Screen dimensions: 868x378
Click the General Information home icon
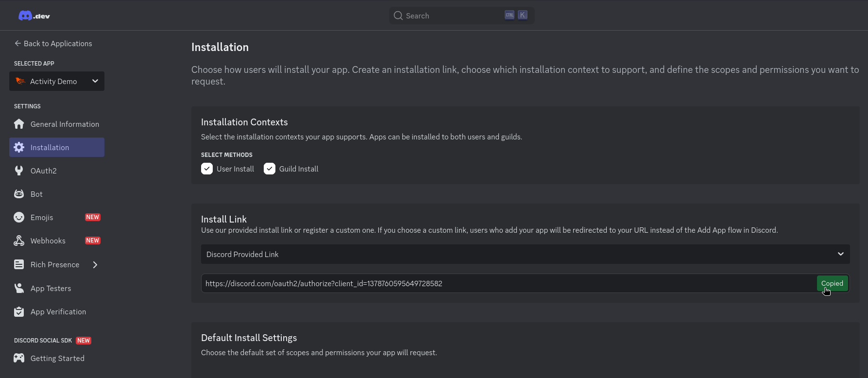[x=19, y=124]
